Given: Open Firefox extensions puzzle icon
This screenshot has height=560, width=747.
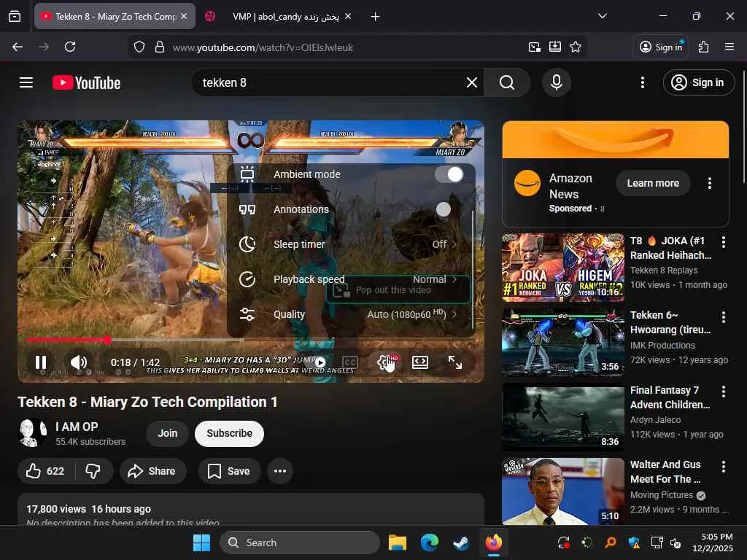Looking at the screenshot, I should 703,47.
